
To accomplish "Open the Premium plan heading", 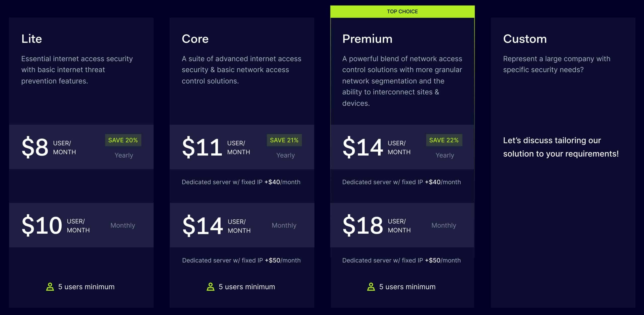I will point(367,39).
